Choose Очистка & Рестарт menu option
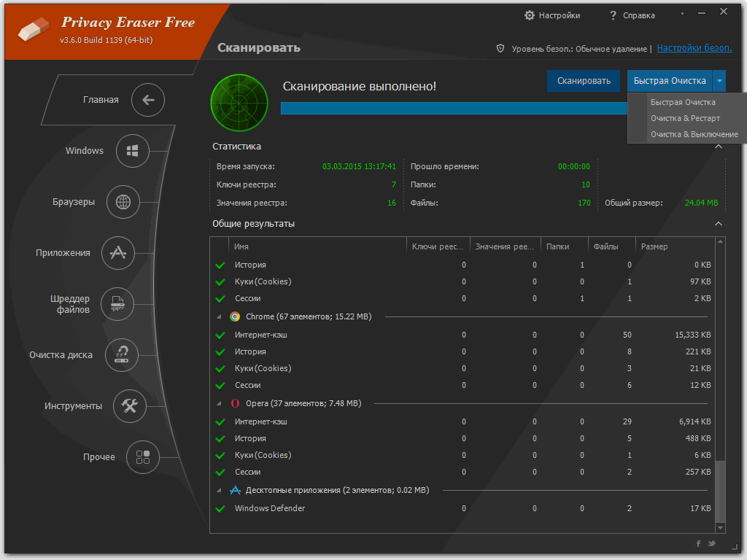The height and width of the screenshot is (560, 747). pos(685,118)
